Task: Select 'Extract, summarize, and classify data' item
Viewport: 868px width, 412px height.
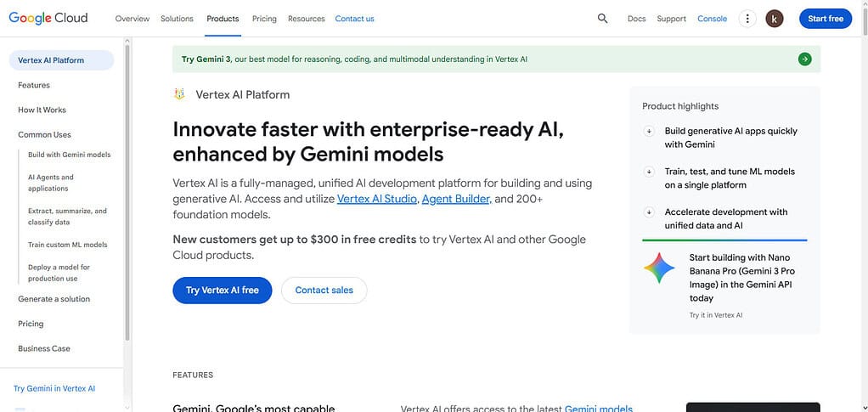Action: (68, 217)
